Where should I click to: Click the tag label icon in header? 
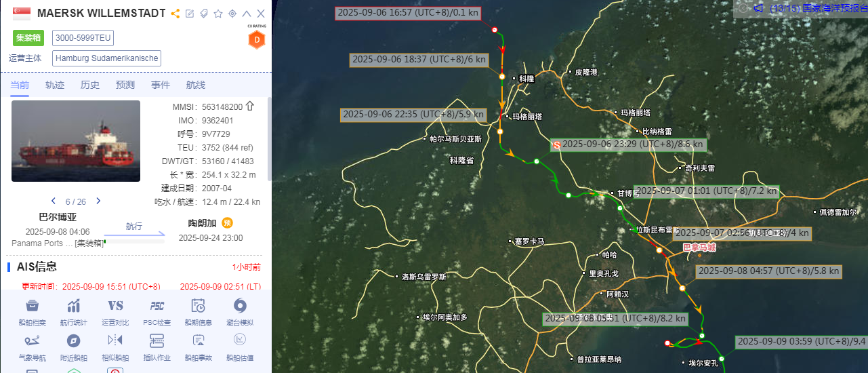pyautogui.click(x=203, y=14)
